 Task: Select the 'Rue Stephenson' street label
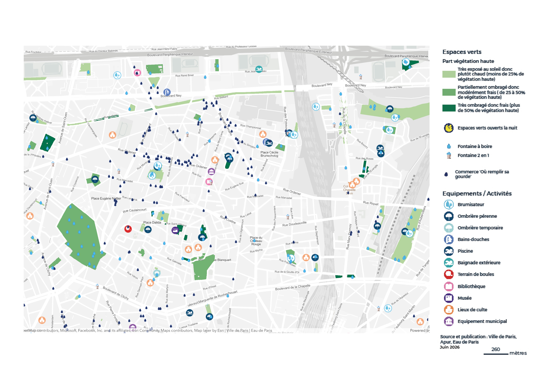316,235
